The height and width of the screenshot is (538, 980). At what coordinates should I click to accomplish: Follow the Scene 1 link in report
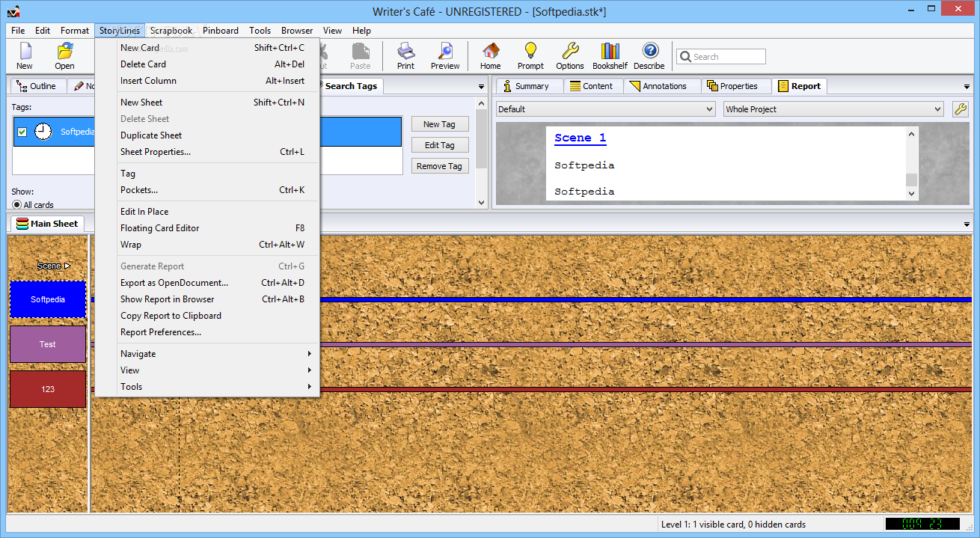coord(581,138)
